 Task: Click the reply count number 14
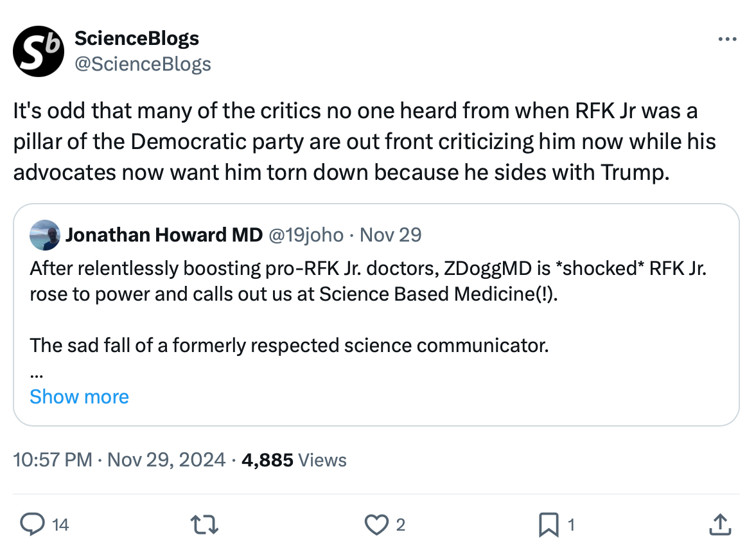pos(60,525)
